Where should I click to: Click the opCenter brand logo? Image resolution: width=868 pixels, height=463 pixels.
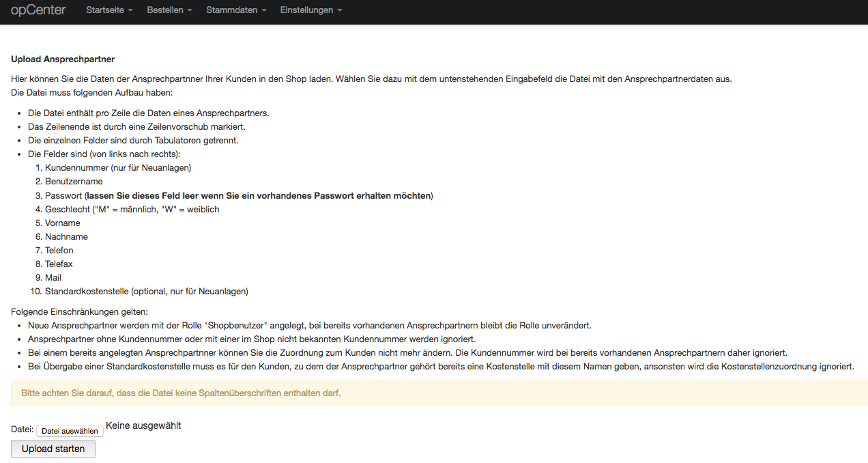[x=38, y=10]
